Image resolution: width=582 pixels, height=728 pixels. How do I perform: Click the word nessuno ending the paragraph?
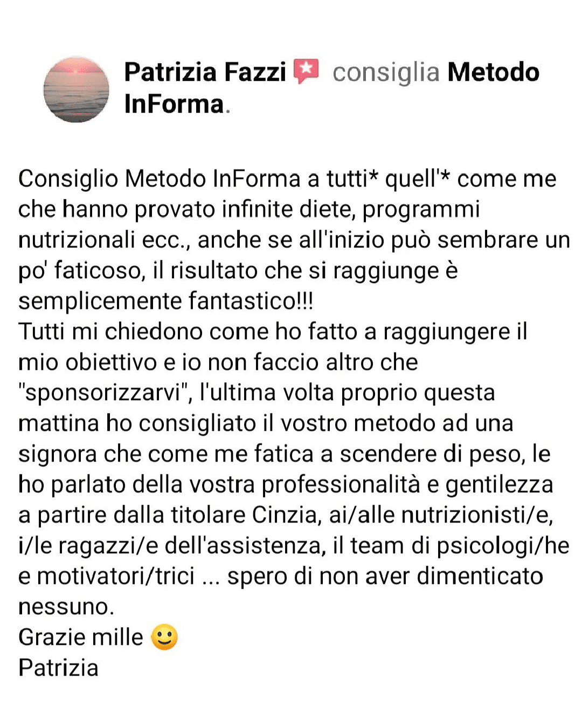[66, 607]
